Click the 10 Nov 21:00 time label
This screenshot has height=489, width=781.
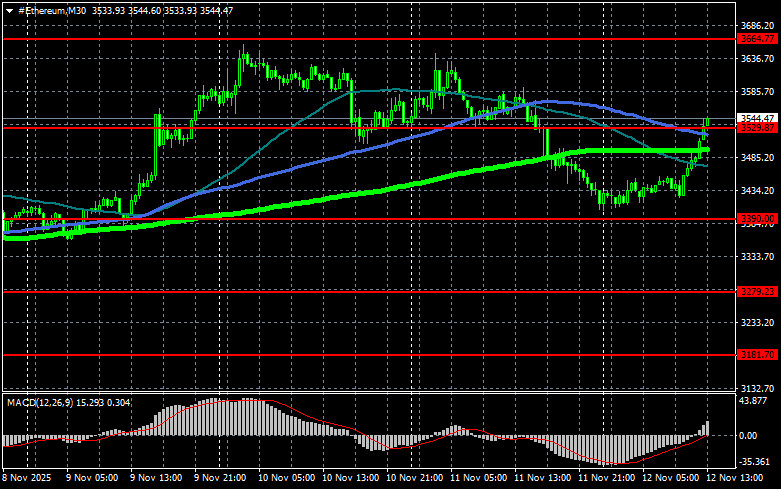414,478
